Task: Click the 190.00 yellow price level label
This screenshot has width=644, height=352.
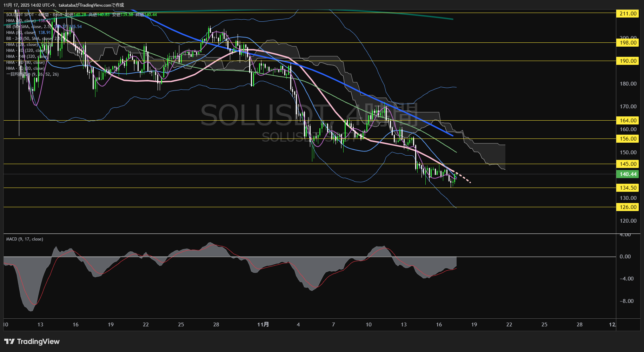Action: pos(628,61)
